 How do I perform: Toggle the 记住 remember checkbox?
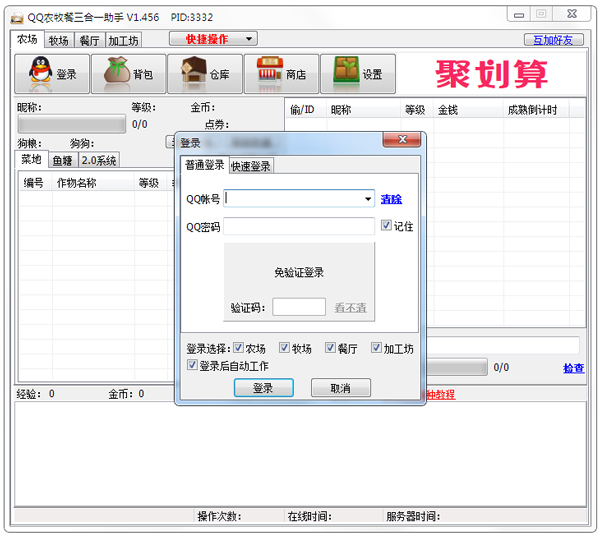386,225
